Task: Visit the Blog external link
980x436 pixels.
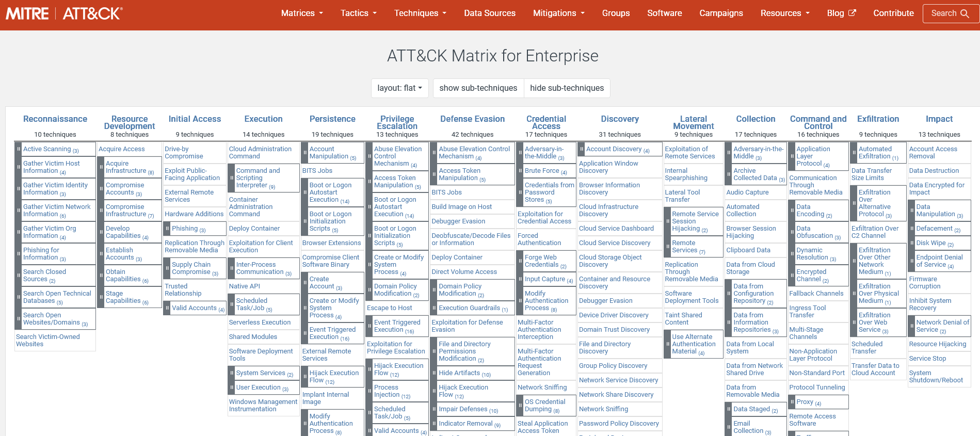Action: pos(841,13)
